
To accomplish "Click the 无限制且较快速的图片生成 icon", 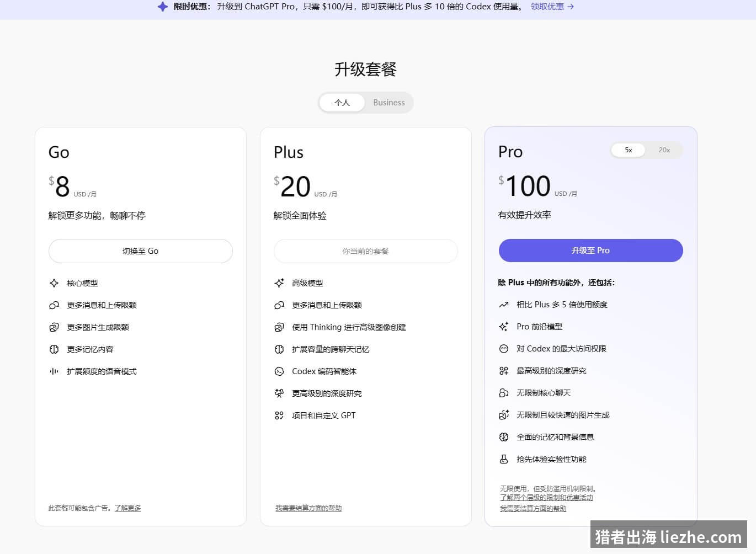I will point(504,415).
